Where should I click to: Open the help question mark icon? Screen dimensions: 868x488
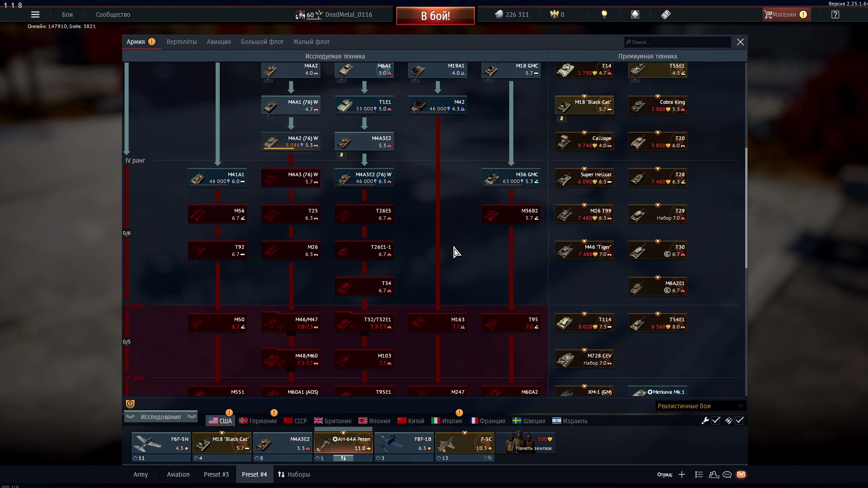(835, 14)
